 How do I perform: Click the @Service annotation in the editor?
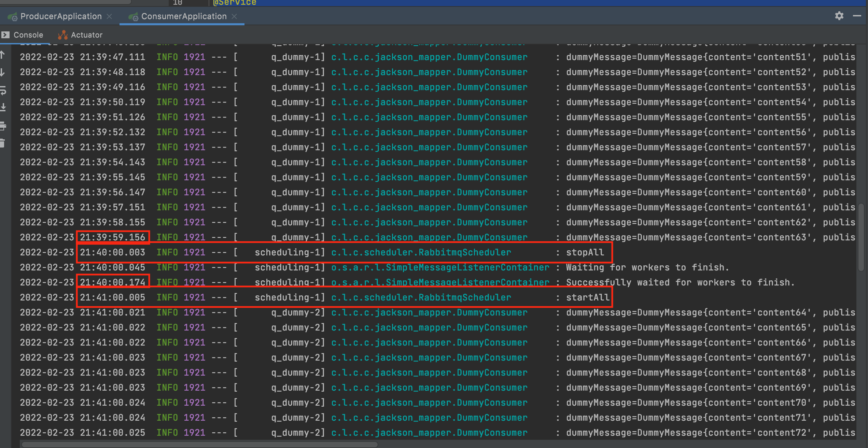pos(235,3)
